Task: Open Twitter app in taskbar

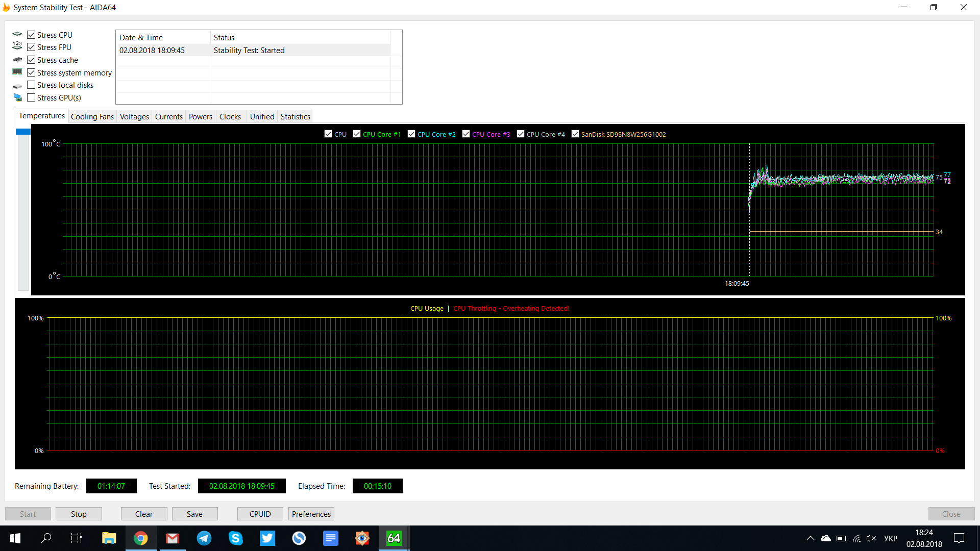Action: 267,538
